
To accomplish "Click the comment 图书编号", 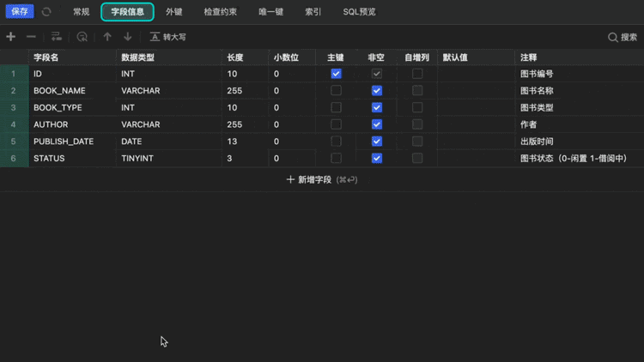I will (537, 74).
